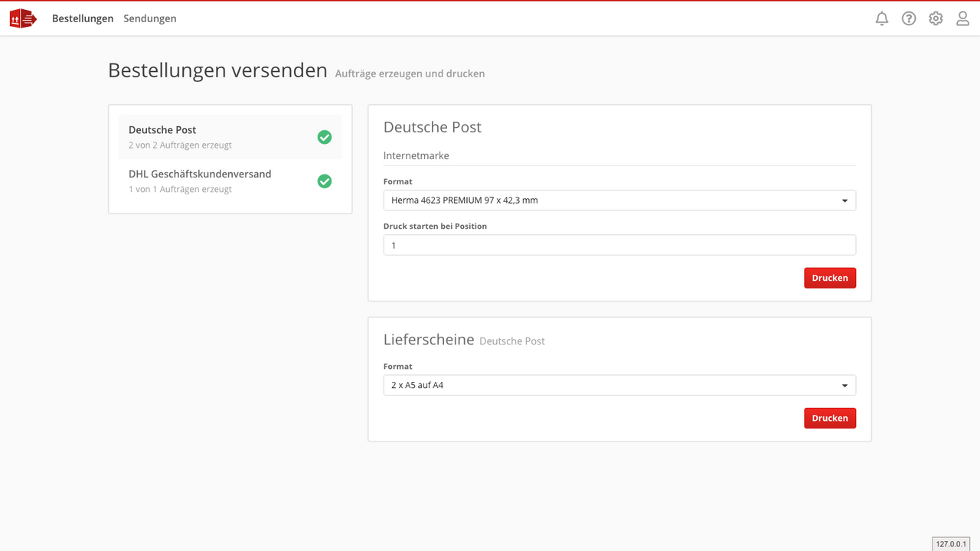Click Drucken under Internetmarke
Viewport: 980px width, 551px height.
[x=829, y=277]
